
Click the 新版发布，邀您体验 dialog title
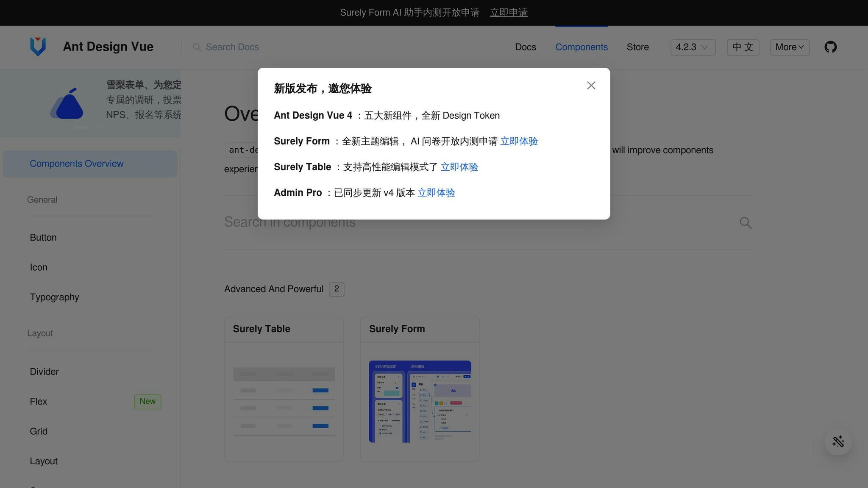[x=323, y=89]
